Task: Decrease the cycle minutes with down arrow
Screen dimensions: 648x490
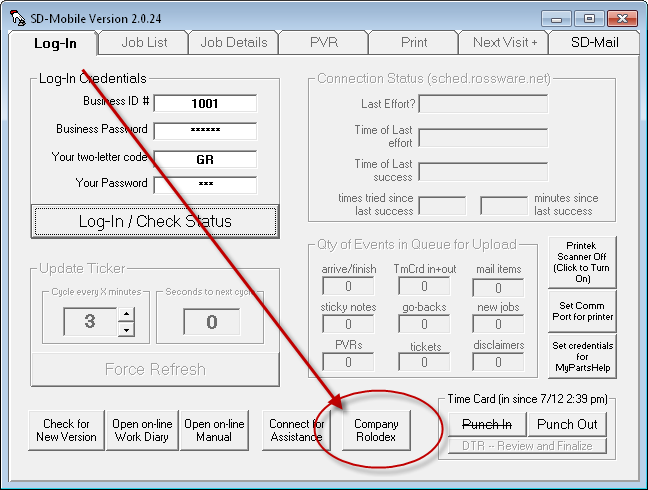Action: click(x=126, y=329)
